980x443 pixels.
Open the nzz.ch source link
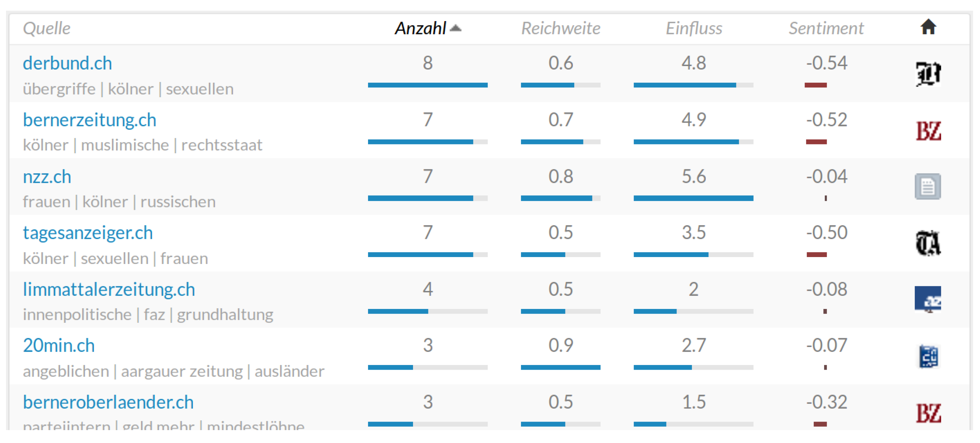(x=47, y=177)
